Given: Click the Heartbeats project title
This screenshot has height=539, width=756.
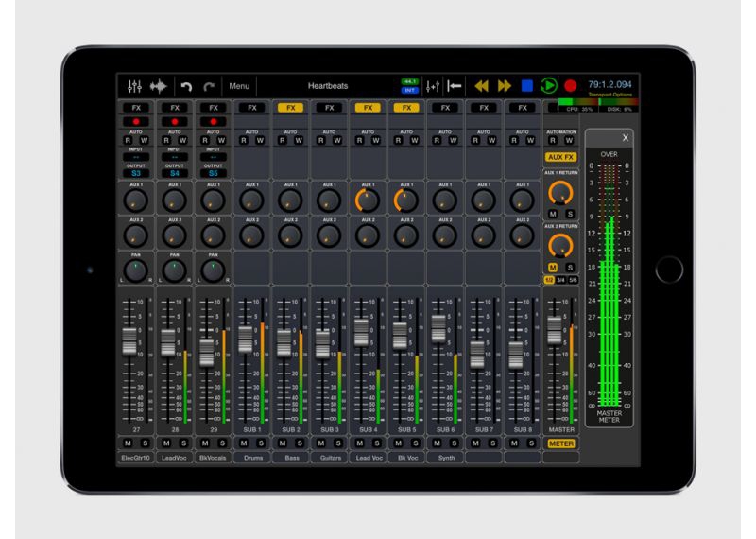Looking at the screenshot, I should 328,86.
